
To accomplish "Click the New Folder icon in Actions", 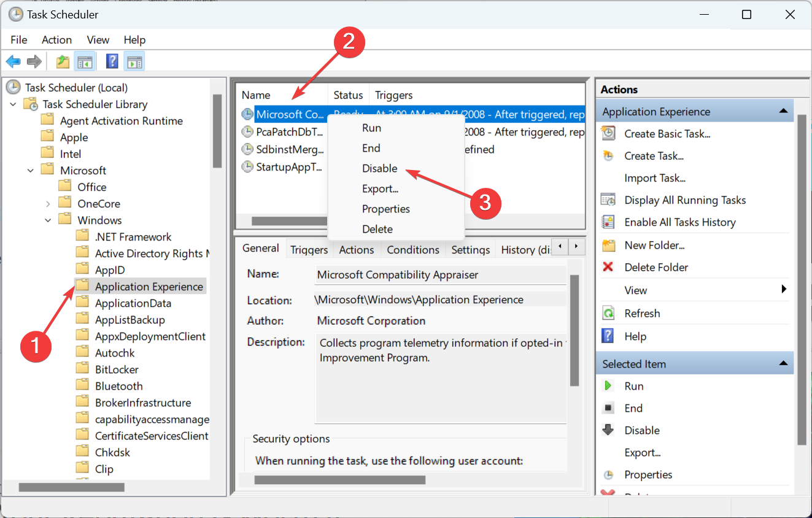I will (608, 245).
